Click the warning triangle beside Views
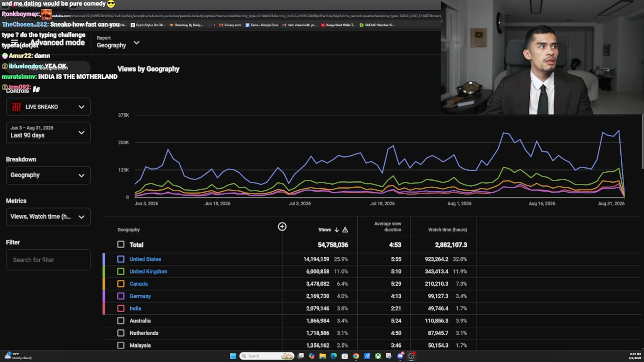Viewport: 644px width, 362px height. coord(345,230)
